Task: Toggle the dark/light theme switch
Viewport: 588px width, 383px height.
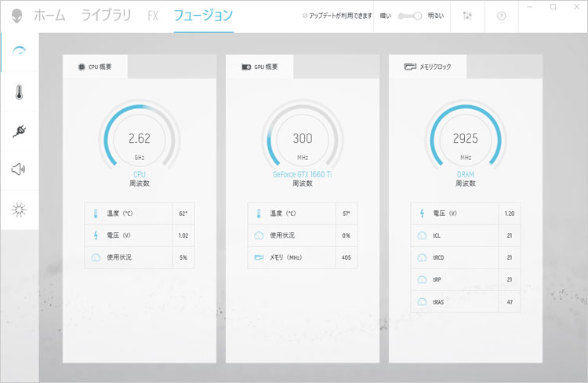Action: 410,16
